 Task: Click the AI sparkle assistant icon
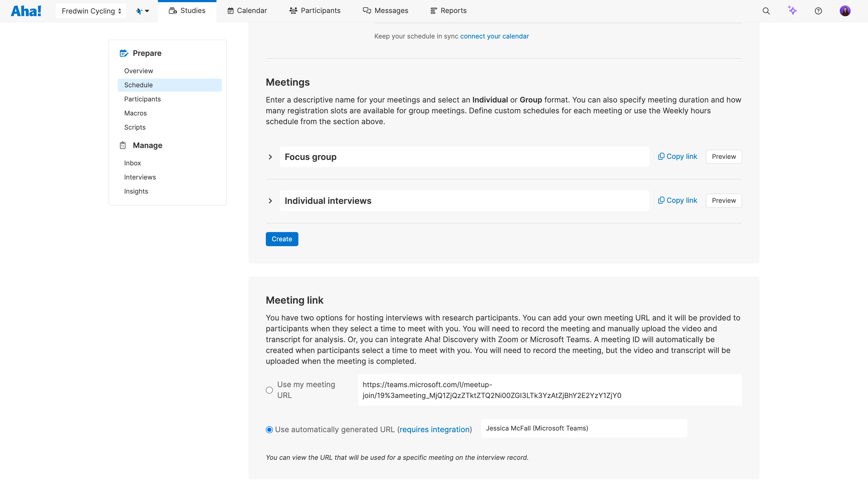click(792, 11)
